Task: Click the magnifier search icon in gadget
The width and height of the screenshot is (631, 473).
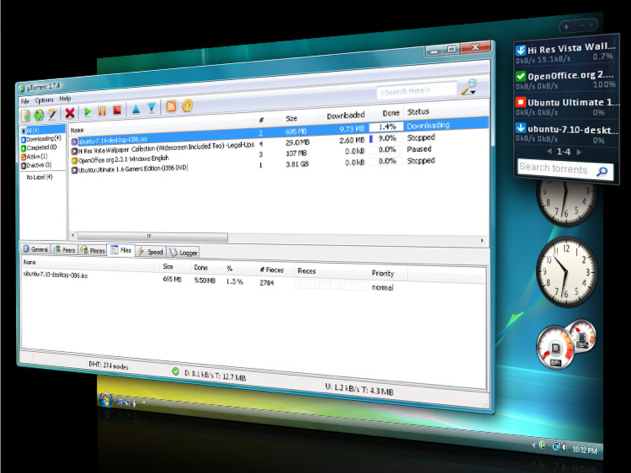Action: [x=602, y=172]
